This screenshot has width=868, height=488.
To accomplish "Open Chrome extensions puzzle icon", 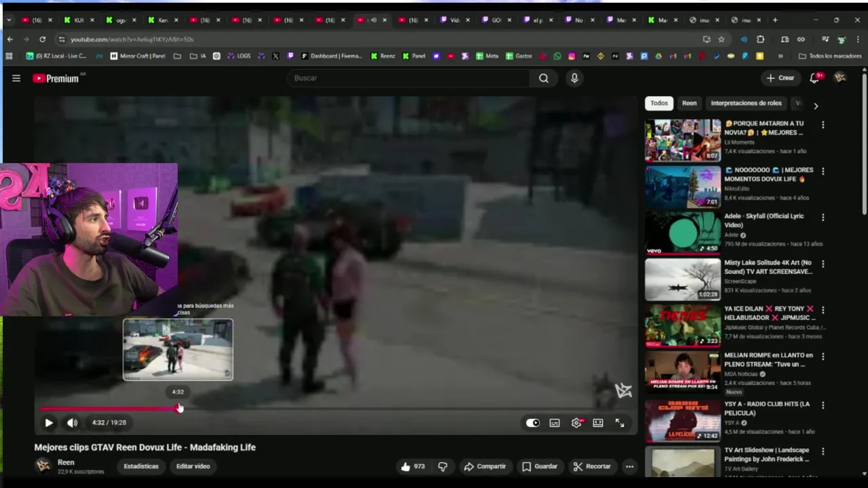I will tap(760, 39).
